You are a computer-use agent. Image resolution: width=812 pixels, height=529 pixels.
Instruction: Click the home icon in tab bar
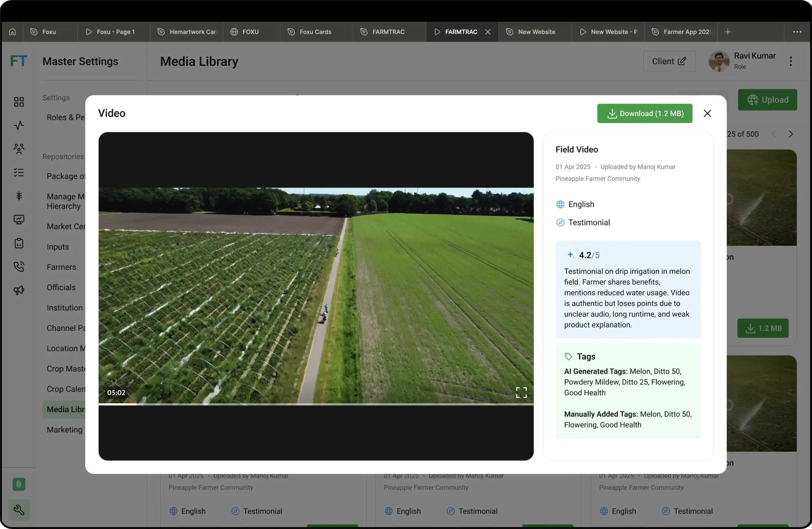(x=12, y=32)
